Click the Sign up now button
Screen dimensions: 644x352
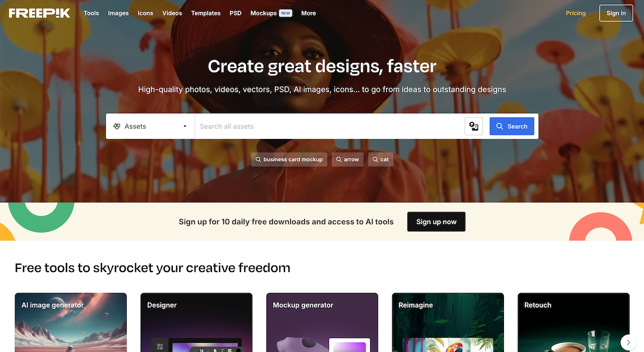coord(436,222)
